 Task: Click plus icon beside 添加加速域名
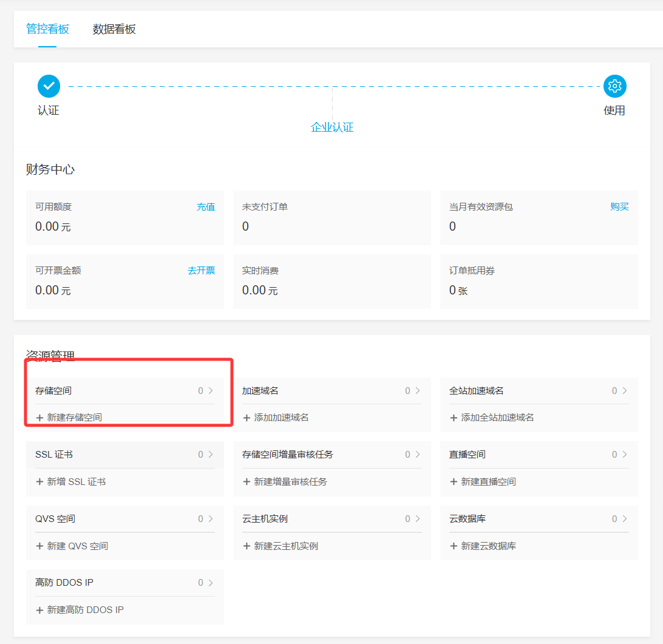[246, 418]
